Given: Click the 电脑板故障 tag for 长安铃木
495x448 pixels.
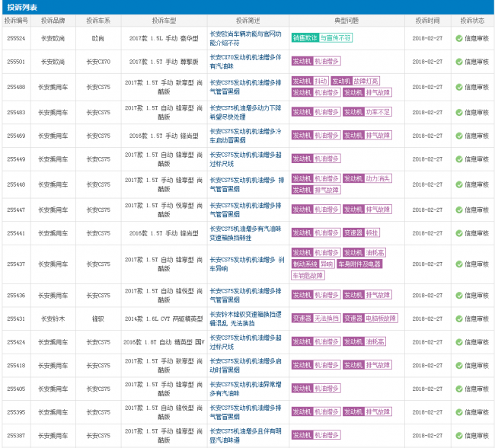Looking at the screenshot, I should 381,318.
